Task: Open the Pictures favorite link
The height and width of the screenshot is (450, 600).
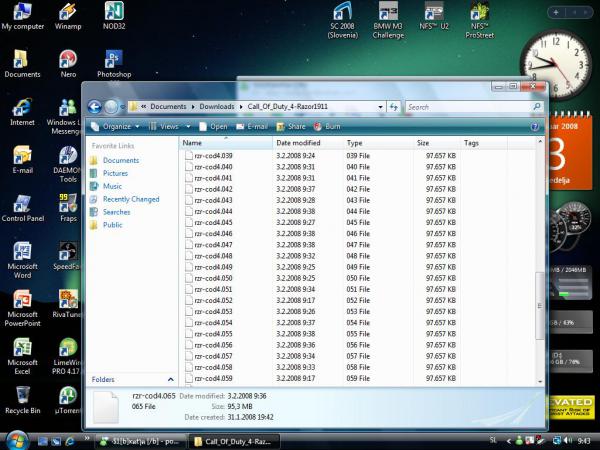Action: coord(115,173)
